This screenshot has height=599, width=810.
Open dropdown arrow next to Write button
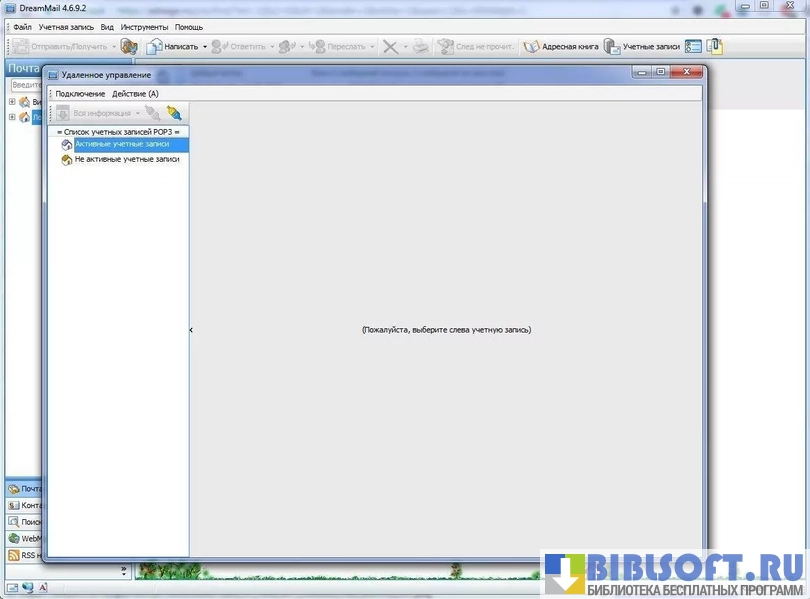pos(205,46)
